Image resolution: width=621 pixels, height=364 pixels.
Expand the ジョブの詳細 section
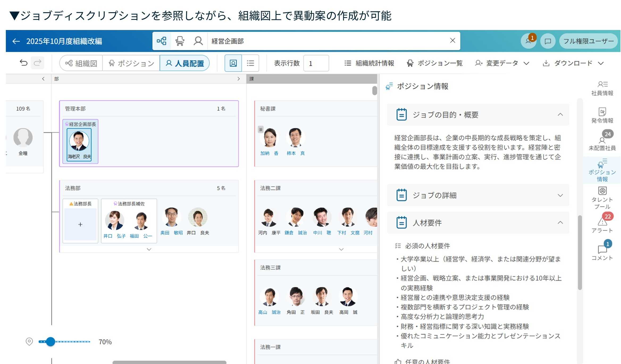click(560, 195)
